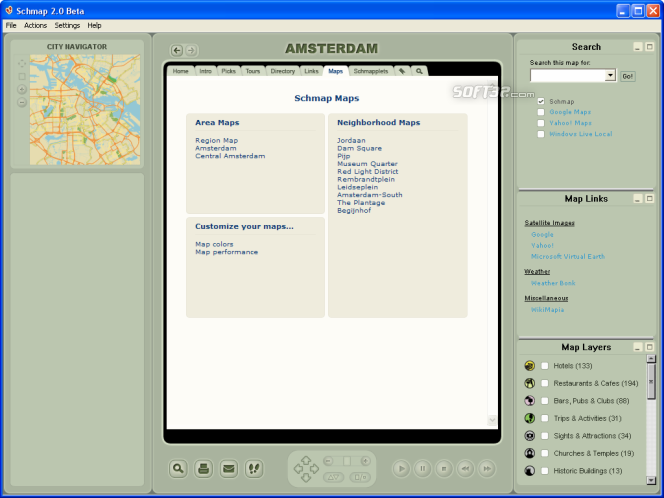This screenshot has width=664, height=498.
Task: Go back with the left arrow button
Action: (177, 50)
